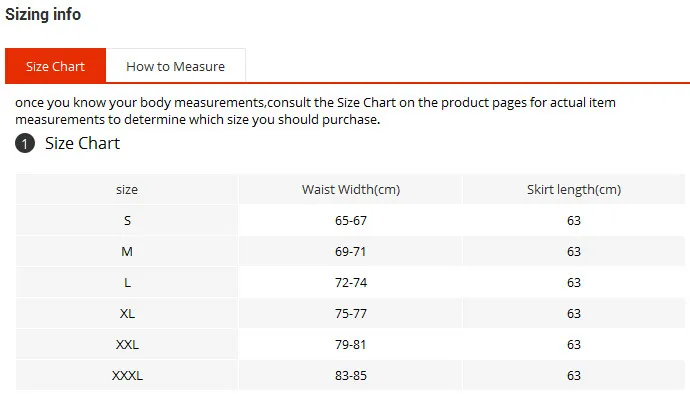Select the XL size row label
The width and height of the screenshot is (690, 394).
click(x=127, y=313)
